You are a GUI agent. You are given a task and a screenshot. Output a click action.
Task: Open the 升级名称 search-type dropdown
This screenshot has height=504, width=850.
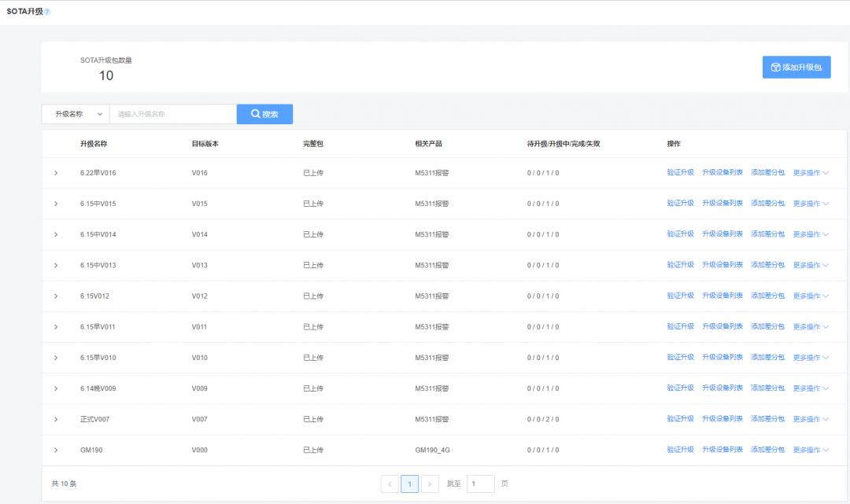pos(76,114)
